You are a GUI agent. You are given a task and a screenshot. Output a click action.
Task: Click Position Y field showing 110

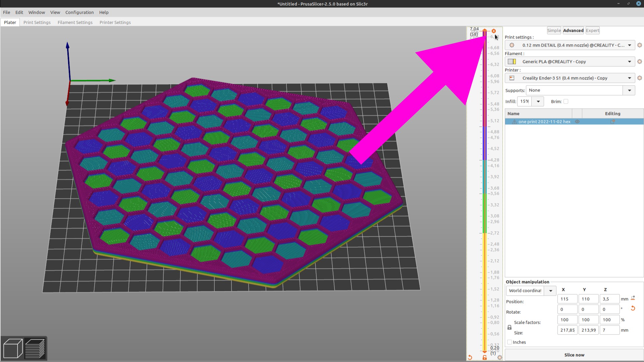(x=588, y=299)
